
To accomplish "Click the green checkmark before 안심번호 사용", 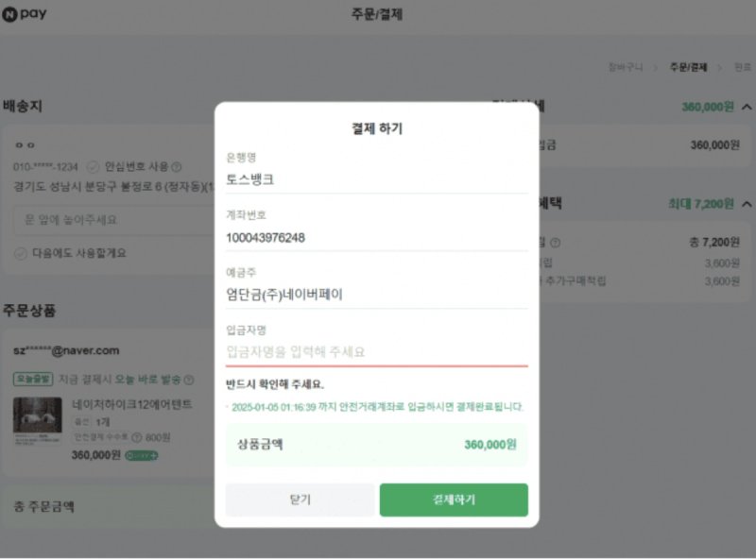I will click(x=93, y=168).
